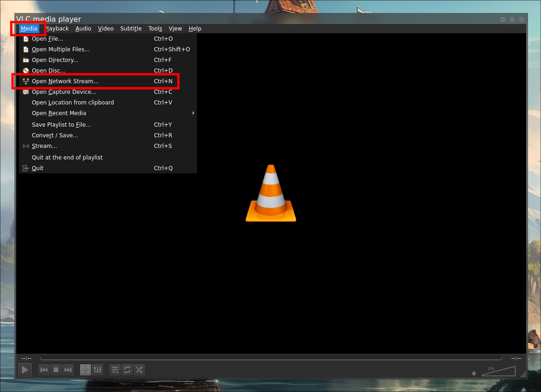
Task: Tick the Quit at end of playlist checkbox
Action: (x=25, y=158)
